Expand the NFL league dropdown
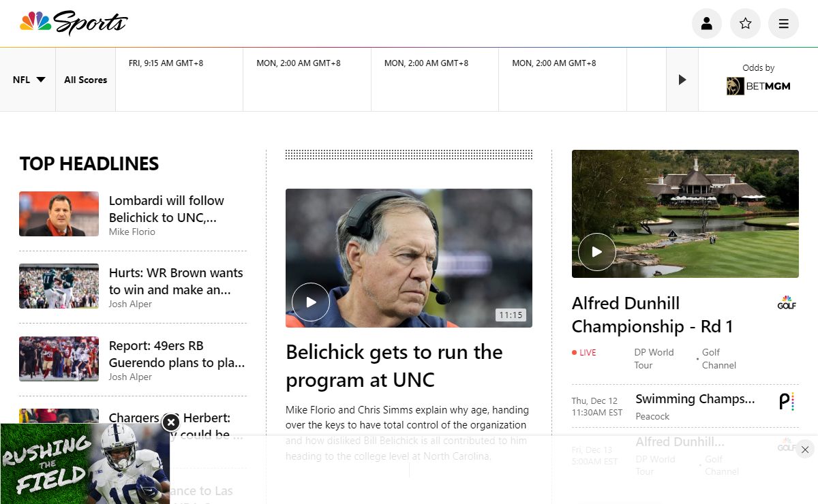818x504 pixels. pyautogui.click(x=29, y=80)
